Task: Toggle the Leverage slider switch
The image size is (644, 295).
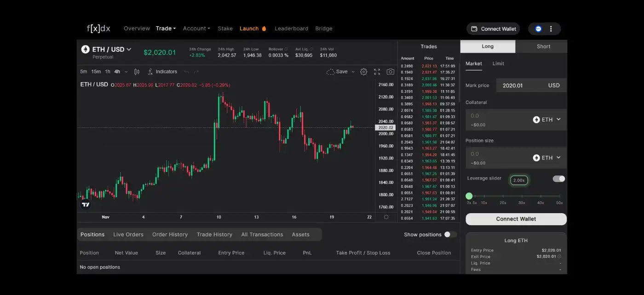Action: (559, 179)
